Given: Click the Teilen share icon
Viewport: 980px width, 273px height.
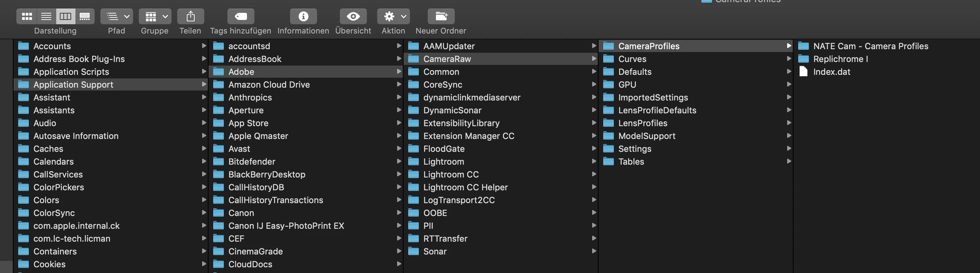Looking at the screenshot, I should (x=191, y=16).
